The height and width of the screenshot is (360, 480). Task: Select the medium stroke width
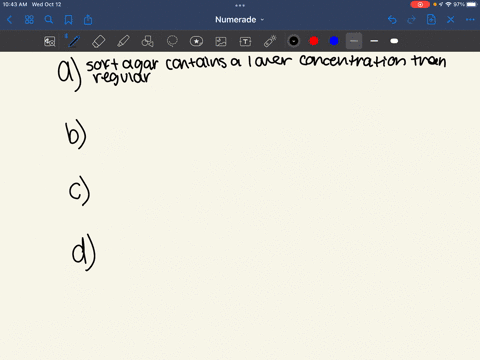click(x=374, y=41)
